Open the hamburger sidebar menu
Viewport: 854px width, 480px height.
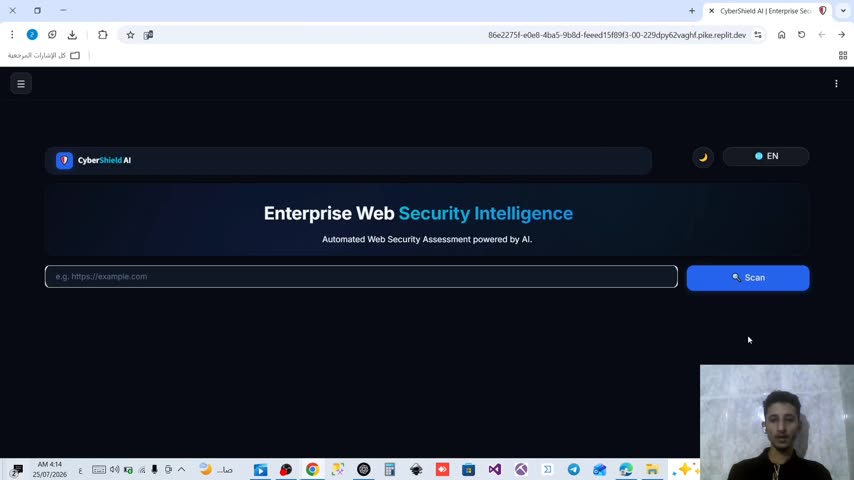pos(21,84)
